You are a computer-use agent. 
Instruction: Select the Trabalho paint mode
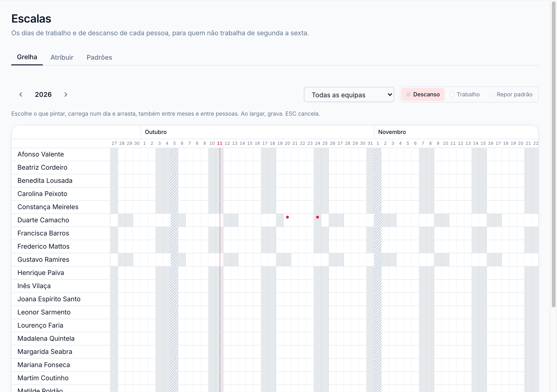(x=465, y=94)
